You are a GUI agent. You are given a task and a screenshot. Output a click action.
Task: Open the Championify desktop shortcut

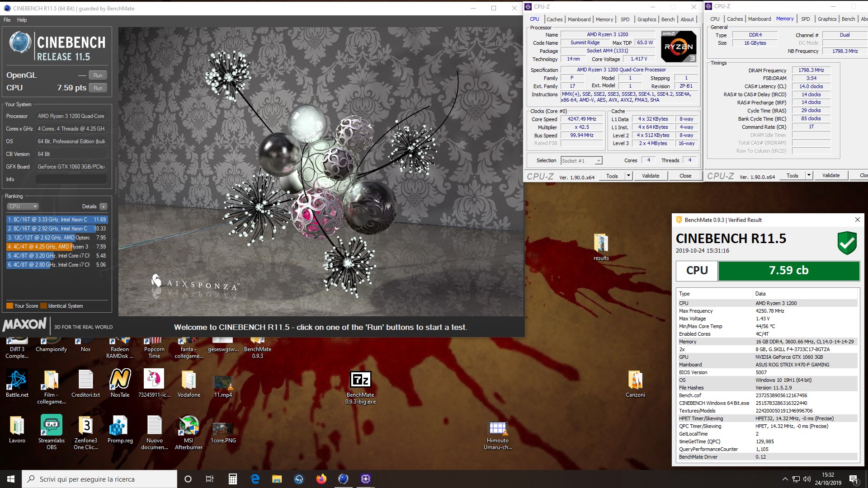click(x=51, y=346)
